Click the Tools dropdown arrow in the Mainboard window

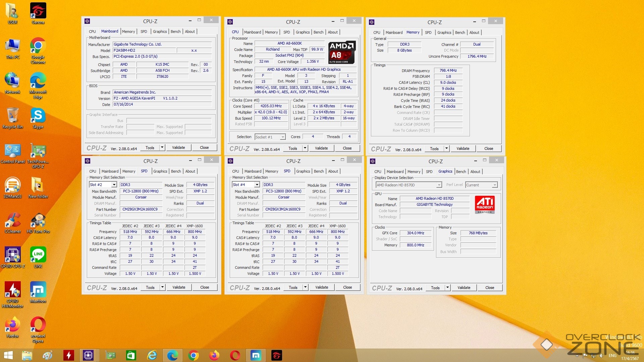[x=162, y=147]
